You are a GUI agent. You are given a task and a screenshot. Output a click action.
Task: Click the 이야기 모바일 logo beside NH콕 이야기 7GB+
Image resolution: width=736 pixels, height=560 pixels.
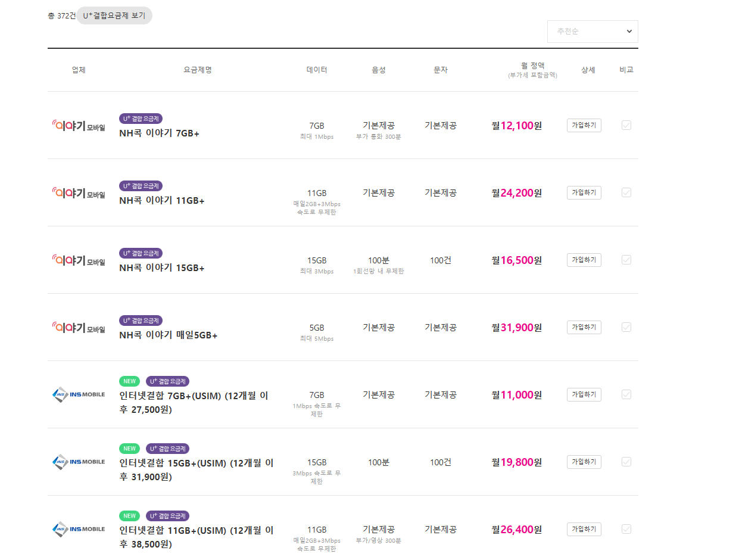[79, 126]
